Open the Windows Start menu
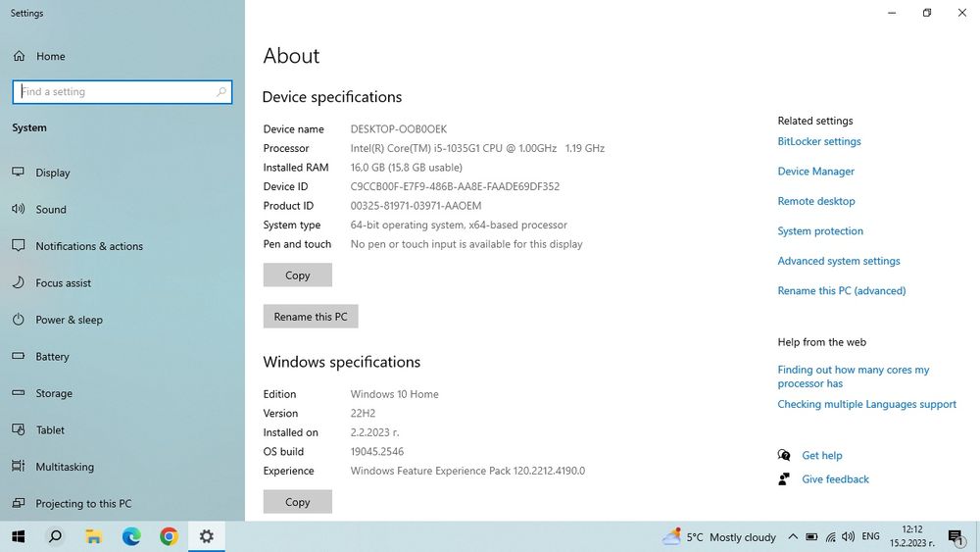 (19, 536)
